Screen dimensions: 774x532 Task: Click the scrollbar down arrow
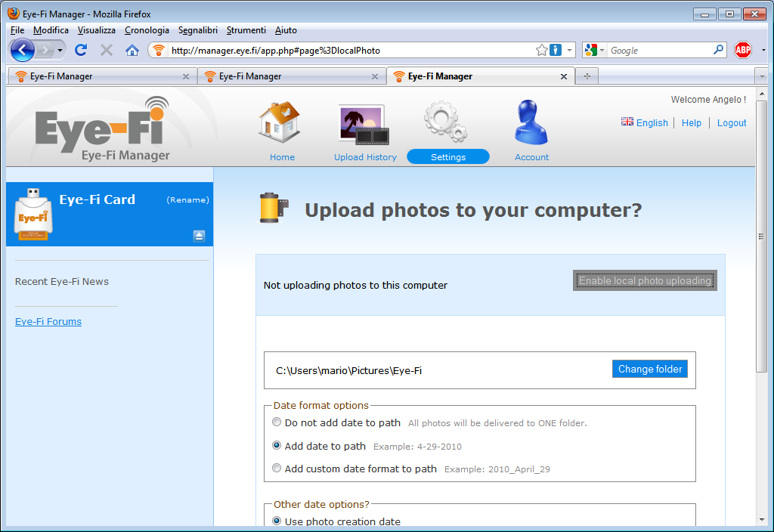click(x=762, y=520)
